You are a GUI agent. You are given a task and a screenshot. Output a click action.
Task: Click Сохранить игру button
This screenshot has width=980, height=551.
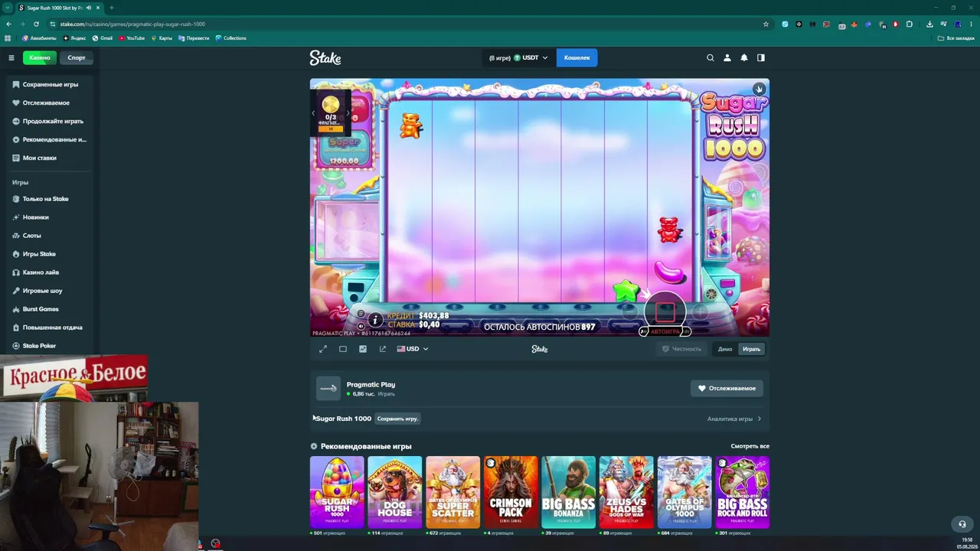click(397, 419)
